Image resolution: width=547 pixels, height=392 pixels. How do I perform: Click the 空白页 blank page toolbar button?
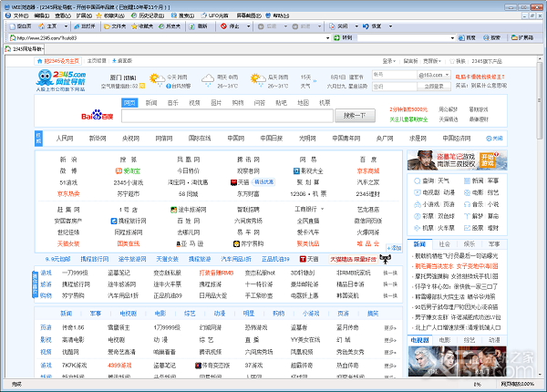pos(21,27)
